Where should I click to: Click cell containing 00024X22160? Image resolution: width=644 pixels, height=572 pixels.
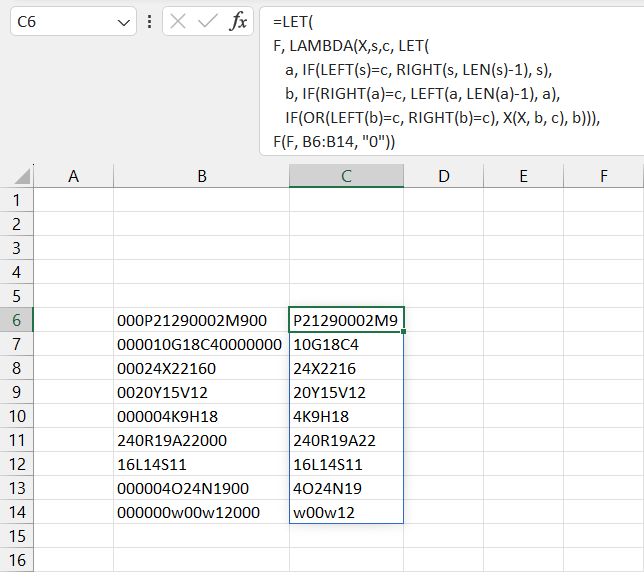click(x=202, y=368)
